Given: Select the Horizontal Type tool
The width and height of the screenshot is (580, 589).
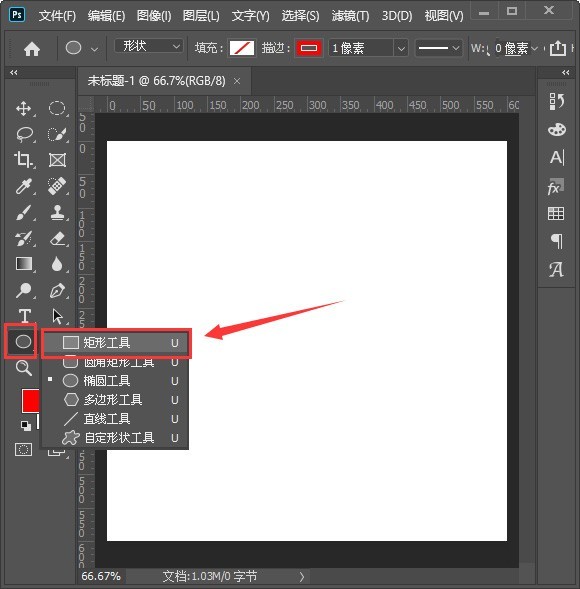Looking at the screenshot, I should pyautogui.click(x=24, y=316).
